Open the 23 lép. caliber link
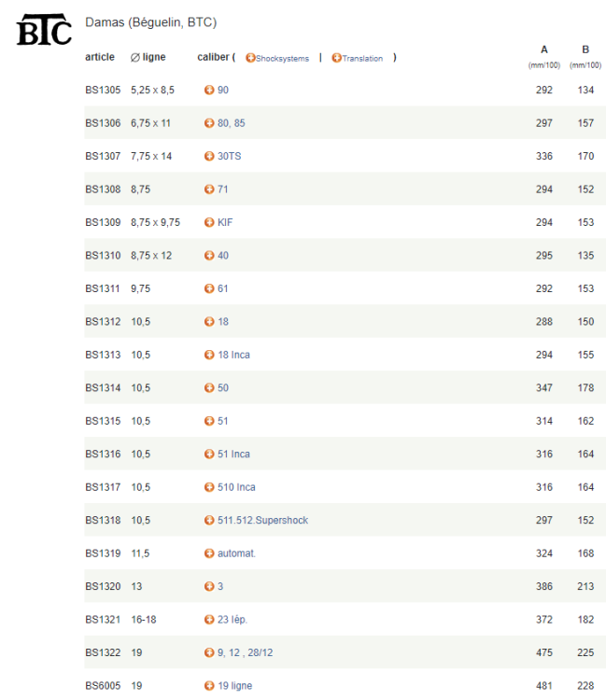 233,619
